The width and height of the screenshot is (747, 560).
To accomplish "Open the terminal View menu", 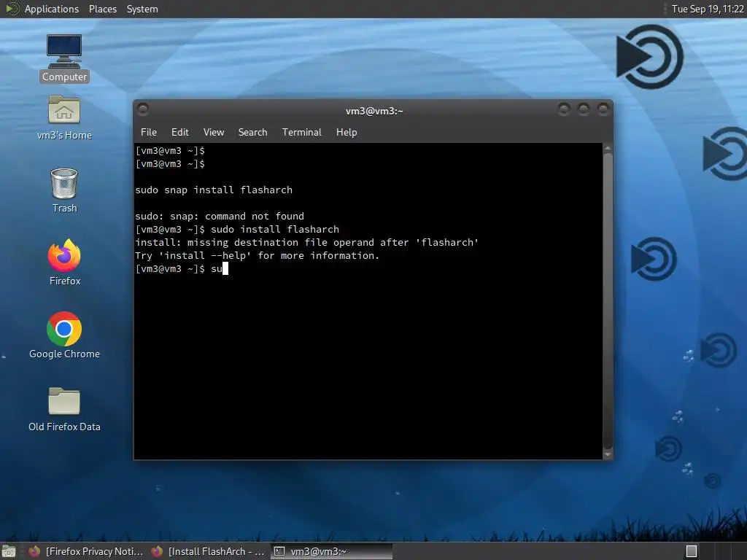I will [214, 133].
